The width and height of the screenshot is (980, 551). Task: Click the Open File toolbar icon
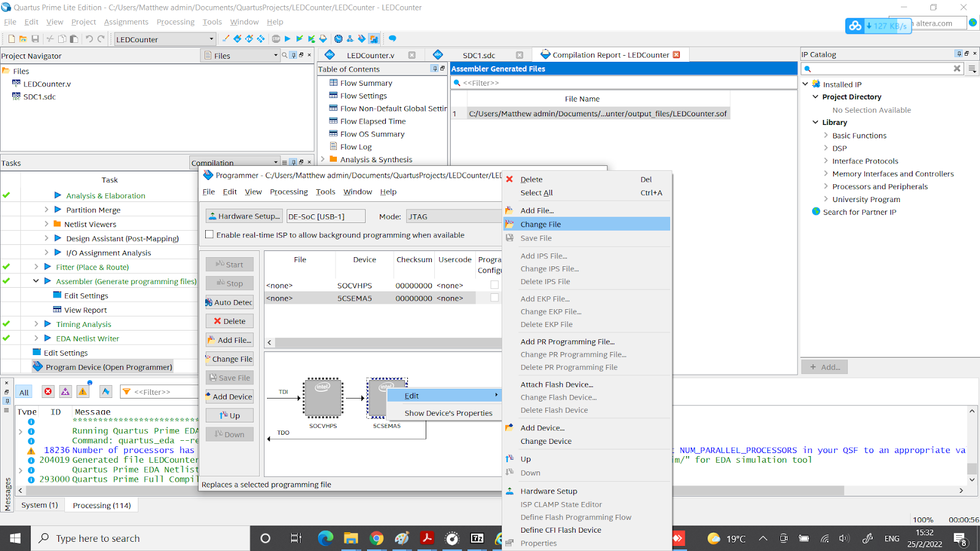pos(23,39)
